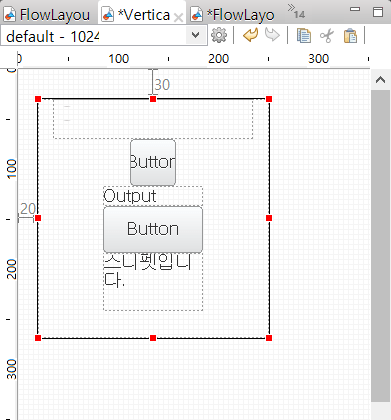Click the paste clipboard icon
The width and height of the screenshot is (391, 420).
(350, 35)
